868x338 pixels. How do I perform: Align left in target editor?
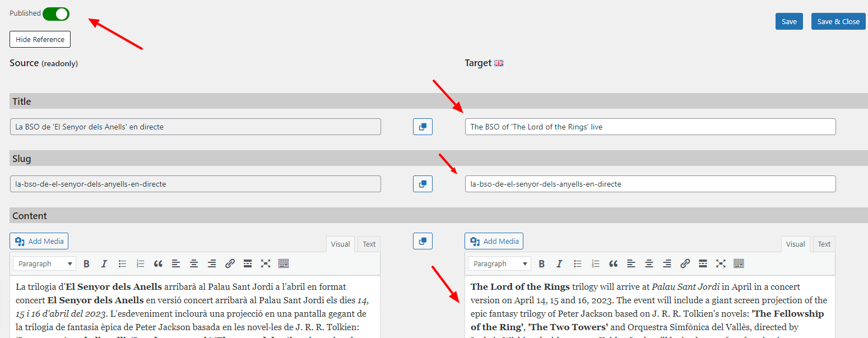coord(631,263)
